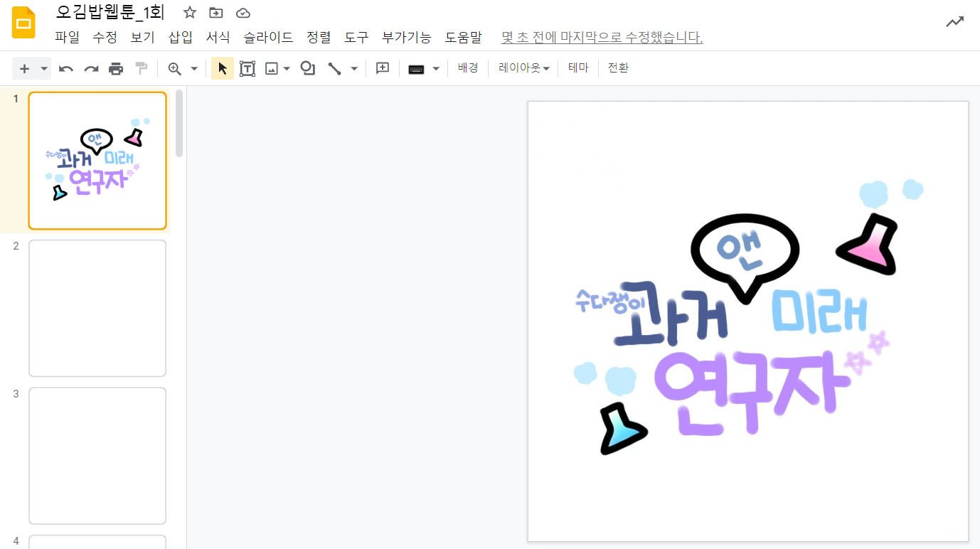This screenshot has height=549, width=980.
Task: Select slide 2 thumbnail
Action: tap(97, 308)
